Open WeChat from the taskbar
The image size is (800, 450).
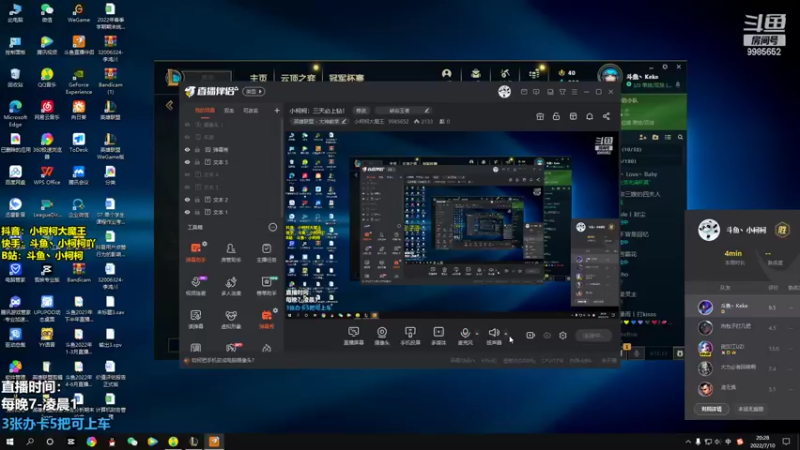click(x=132, y=441)
